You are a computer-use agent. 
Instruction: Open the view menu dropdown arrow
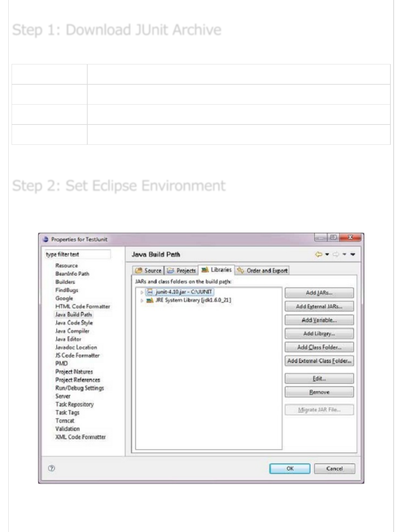(x=353, y=254)
